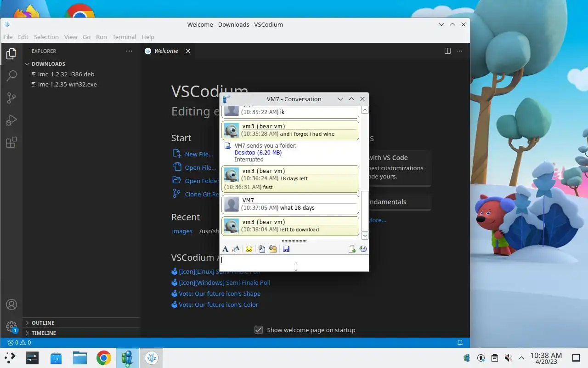The image size is (588, 368).
Task: Click the clipboard tray icon
Action: point(495,358)
